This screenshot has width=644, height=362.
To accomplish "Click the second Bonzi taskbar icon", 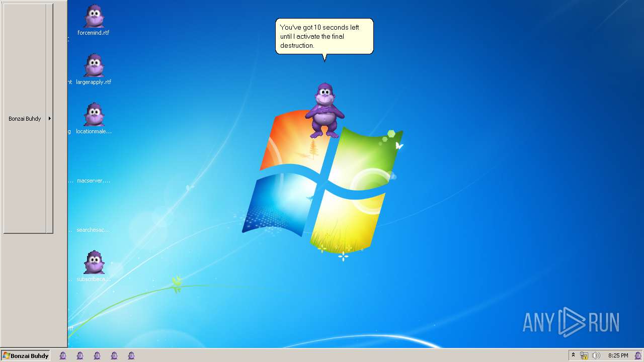I will pyautogui.click(x=80, y=355).
